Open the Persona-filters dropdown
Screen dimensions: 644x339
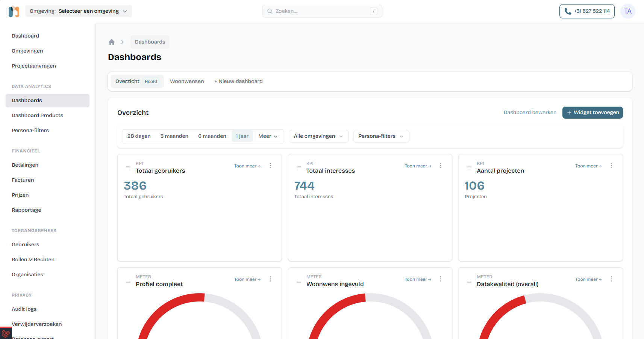click(381, 136)
